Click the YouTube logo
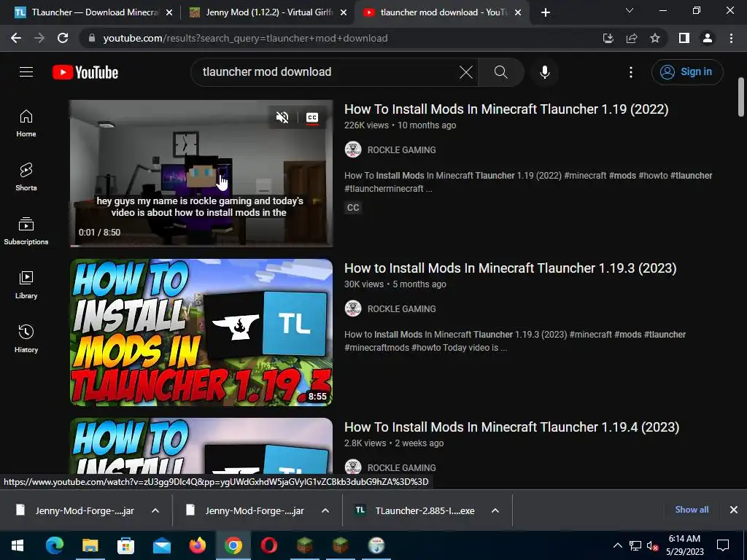 coord(85,72)
